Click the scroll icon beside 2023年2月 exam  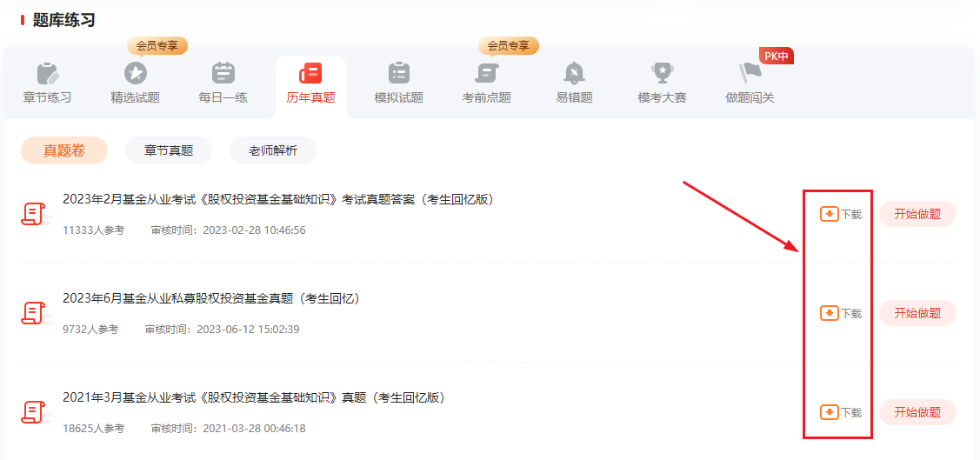pos(35,215)
